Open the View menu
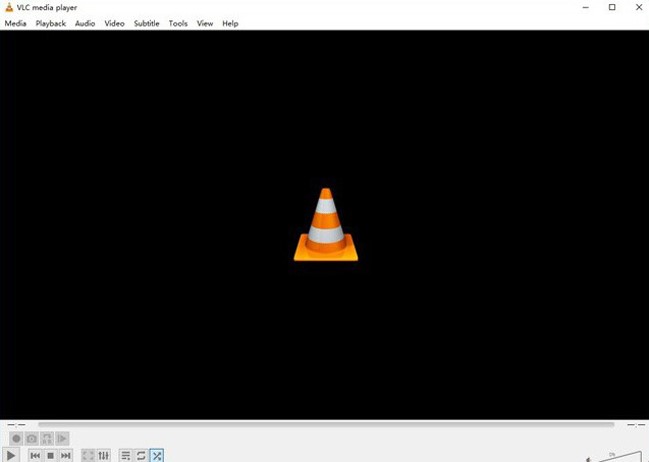This screenshot has width=649, height=462. click(205, 24)
